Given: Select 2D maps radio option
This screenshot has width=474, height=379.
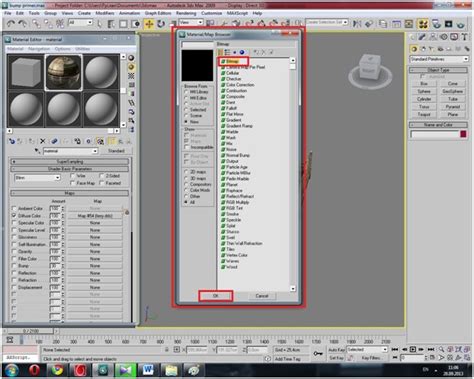Looking at the screenshot, I should click(186, 172).
